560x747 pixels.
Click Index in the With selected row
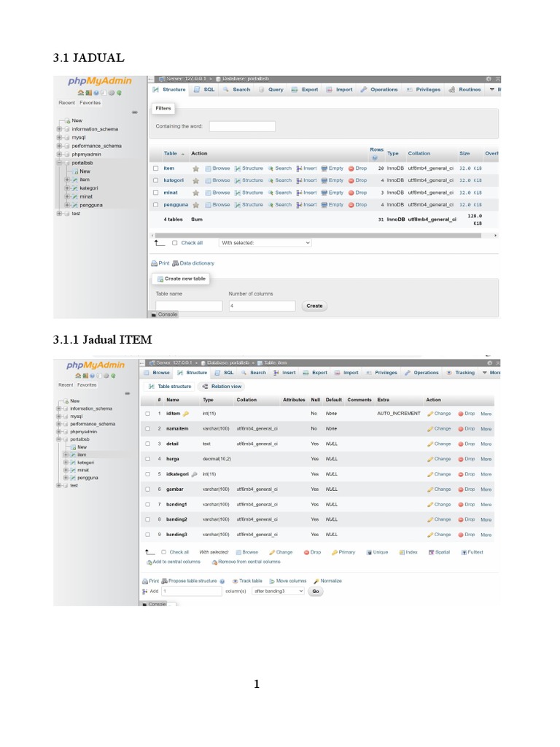coord(408,552)
